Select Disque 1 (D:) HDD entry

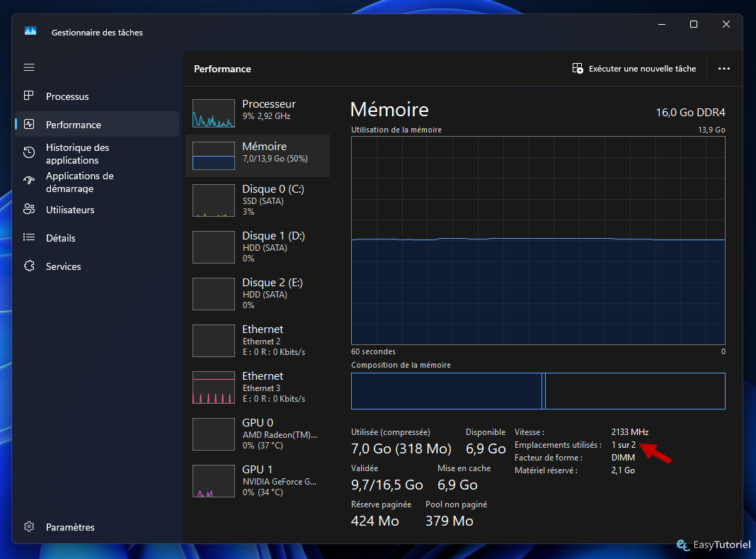click(258, 247)
